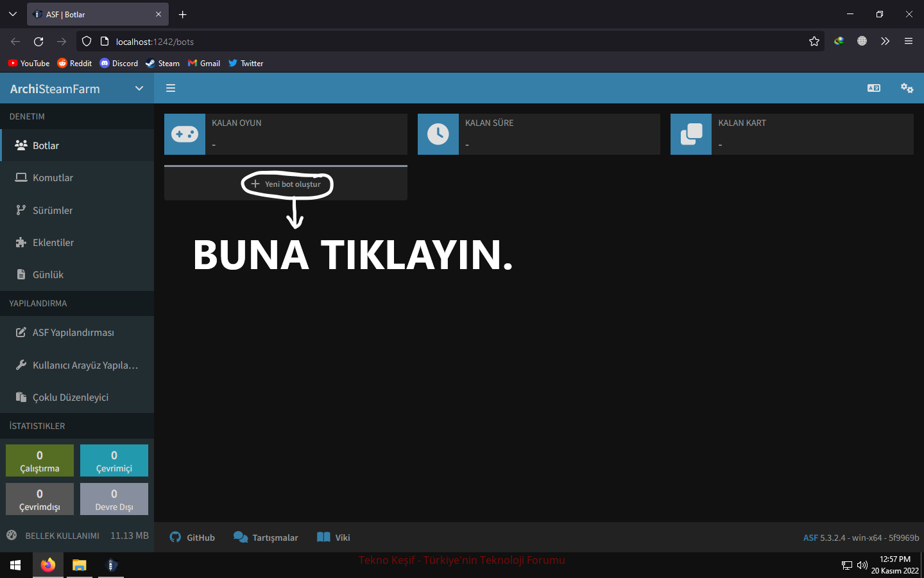Open the Reddit bookmark

(74, 64)
